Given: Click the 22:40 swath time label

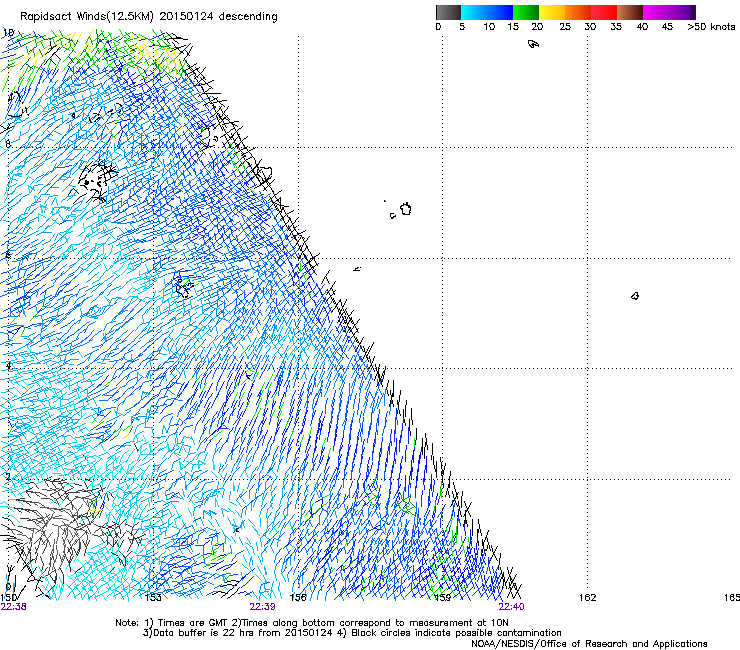Looking at the screenshot, I should pos(512,607).
